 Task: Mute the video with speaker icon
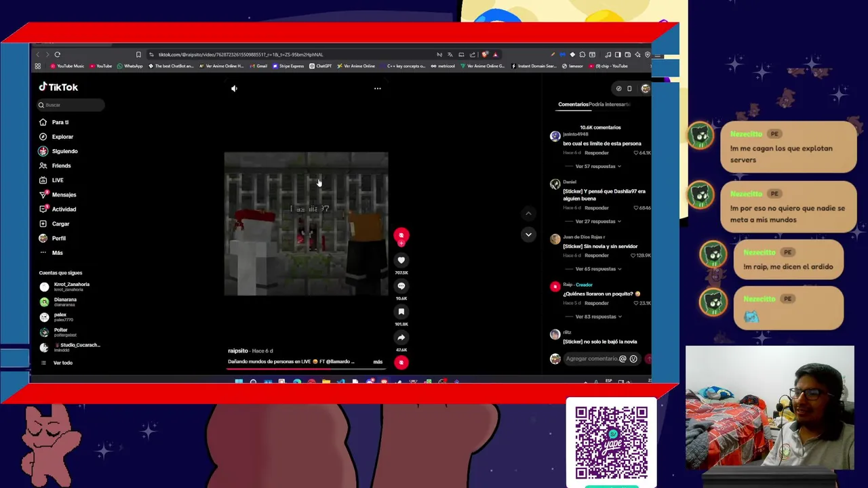[x=234, y=88]
